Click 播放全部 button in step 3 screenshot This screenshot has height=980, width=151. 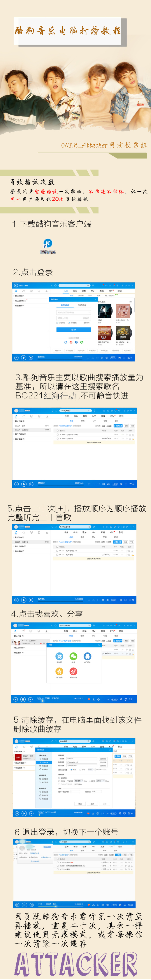[118, 426]
